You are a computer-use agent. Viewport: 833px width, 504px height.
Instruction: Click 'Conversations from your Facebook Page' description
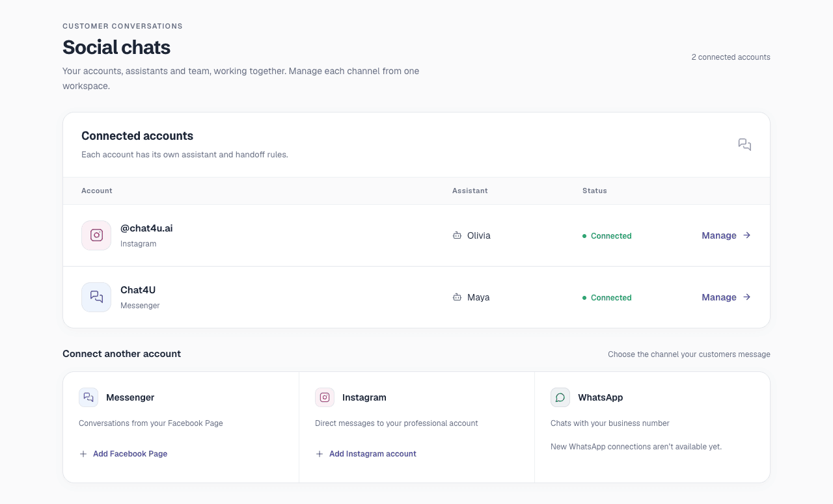click(151, 423)
